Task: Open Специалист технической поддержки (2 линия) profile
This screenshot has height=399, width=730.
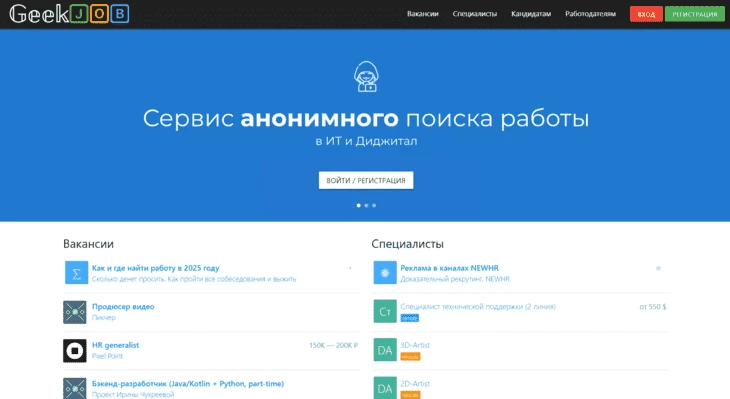Action: tap(478, 306)
